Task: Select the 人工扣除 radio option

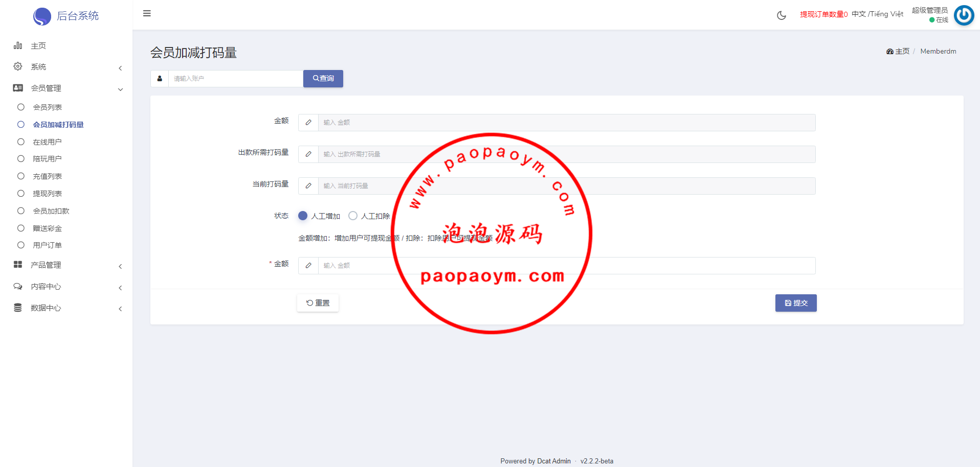Action: [x=353, y=216]
